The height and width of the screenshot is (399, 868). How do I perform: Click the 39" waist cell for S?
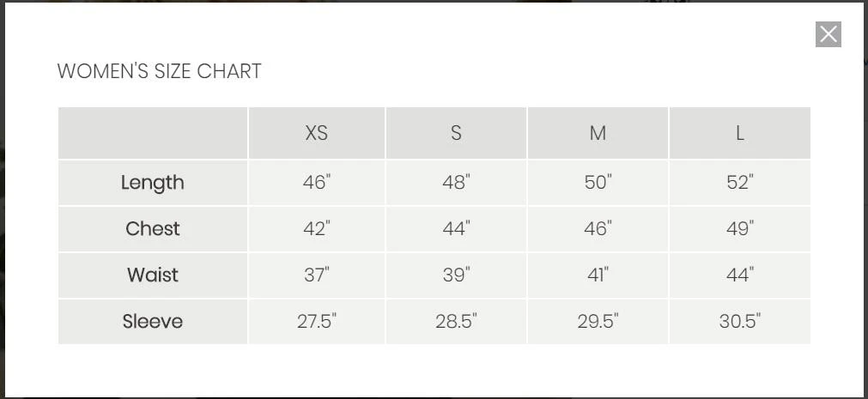(456, 275)
